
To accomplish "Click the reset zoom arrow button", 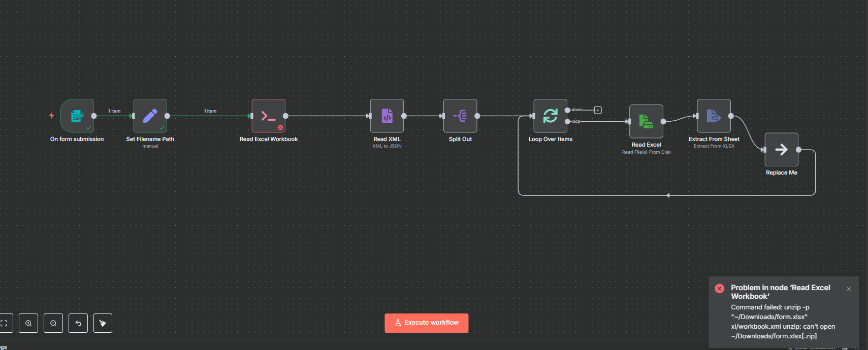I will (x=78, y=323).
